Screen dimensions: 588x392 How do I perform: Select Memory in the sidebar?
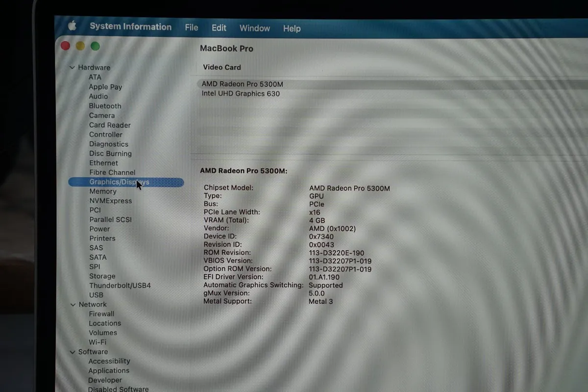[103, 191]
